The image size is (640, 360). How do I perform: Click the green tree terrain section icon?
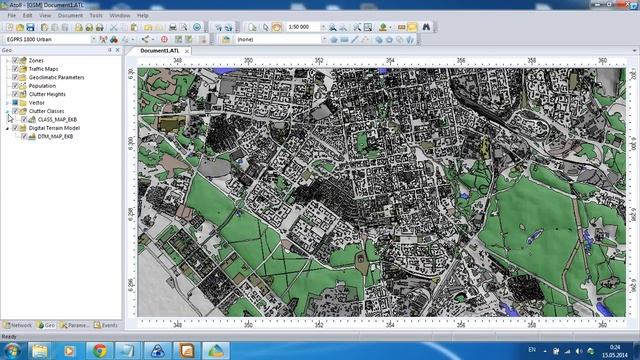coord(383,27)
